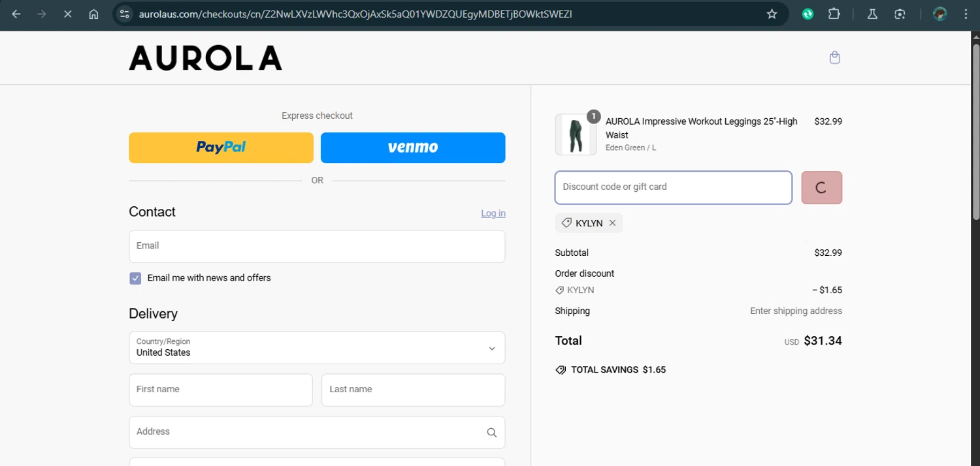Click the product name AUROLA Impressive Workout Leggings

click(x=702, y=128)
